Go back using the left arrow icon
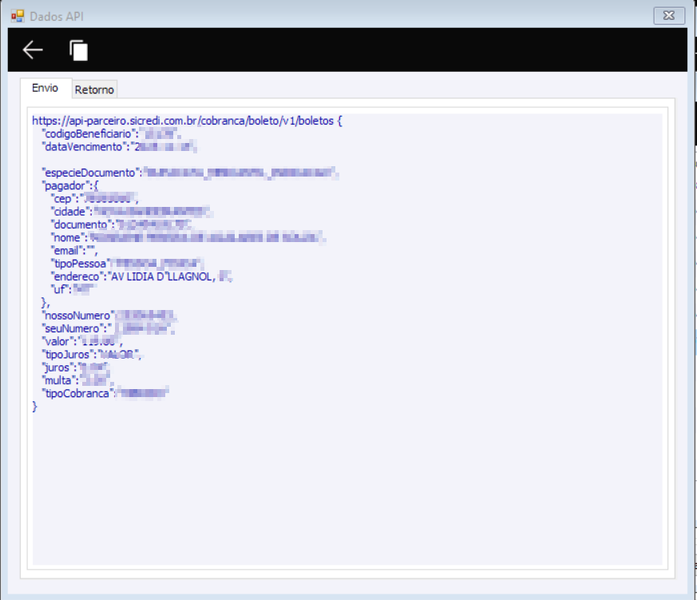697x600 pixels. 32,50
